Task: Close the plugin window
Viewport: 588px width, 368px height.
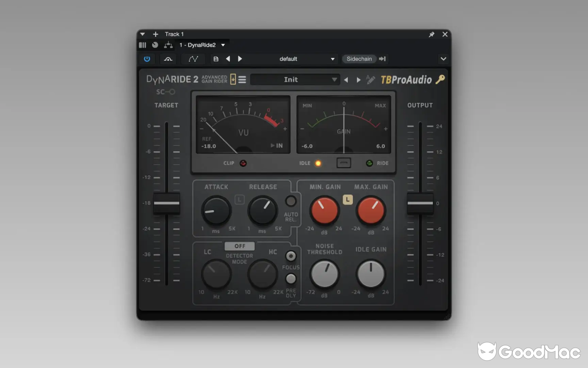Action: 445,34
